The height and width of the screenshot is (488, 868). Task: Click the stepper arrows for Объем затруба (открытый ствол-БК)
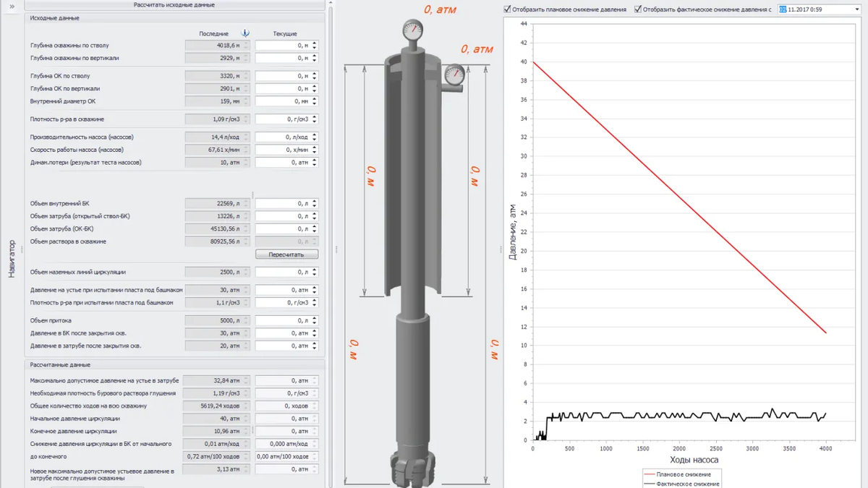point(315,216)
